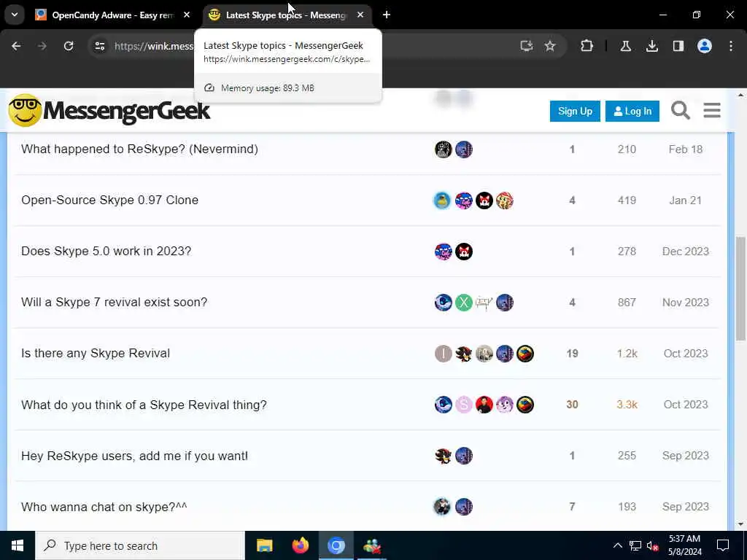The width and height of the screenshot is (747, 560).
Task: Open topic Does Skype 5.0 work in 2023?
Action: pyautogui.click(x=107, y=251)
